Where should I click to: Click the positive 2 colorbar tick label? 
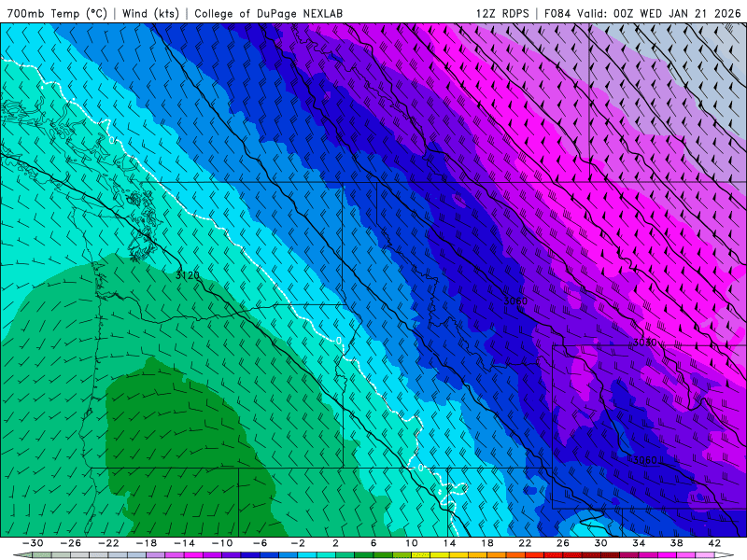click(x=335, y=543)
